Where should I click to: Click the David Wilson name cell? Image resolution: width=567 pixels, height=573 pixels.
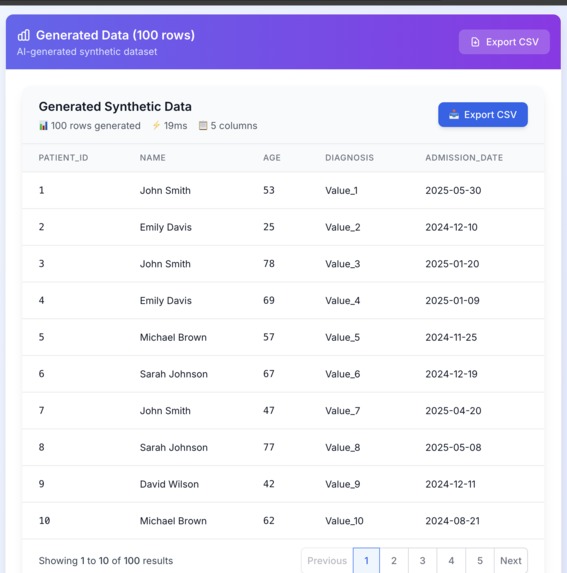point(170,484)
